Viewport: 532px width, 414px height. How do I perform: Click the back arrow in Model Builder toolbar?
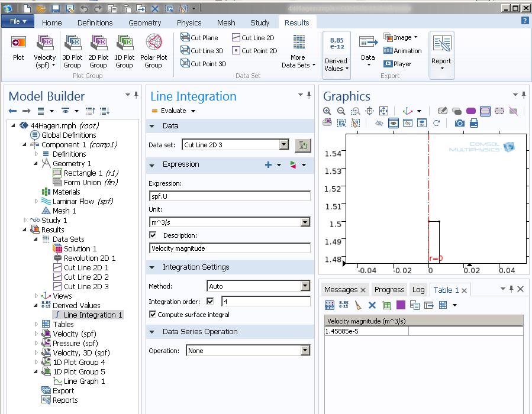pos(12,111)
